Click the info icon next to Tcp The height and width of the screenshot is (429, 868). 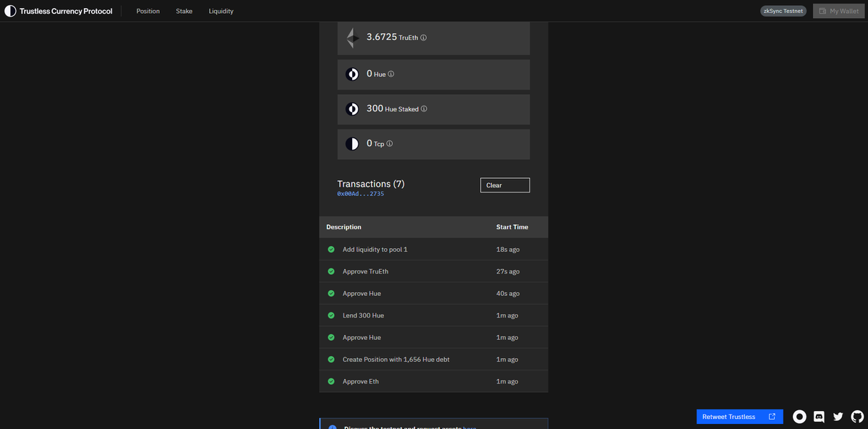click(389, 144)
